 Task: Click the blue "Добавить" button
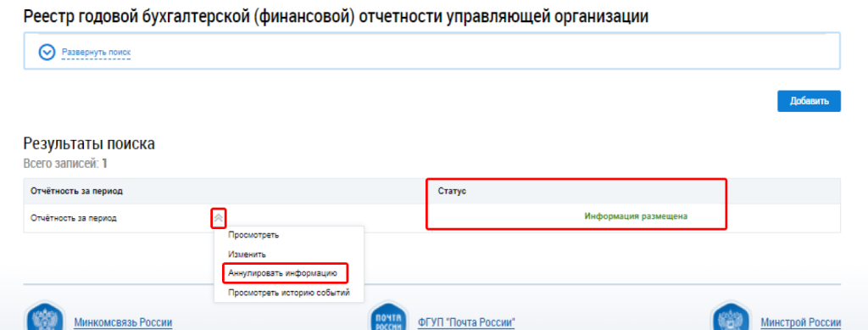tap(809, 101)
